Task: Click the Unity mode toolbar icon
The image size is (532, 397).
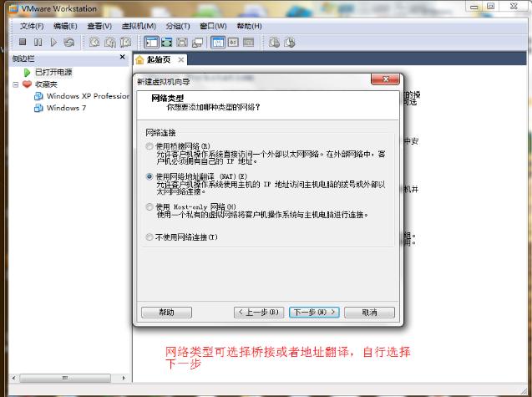Action: [197, 43]
